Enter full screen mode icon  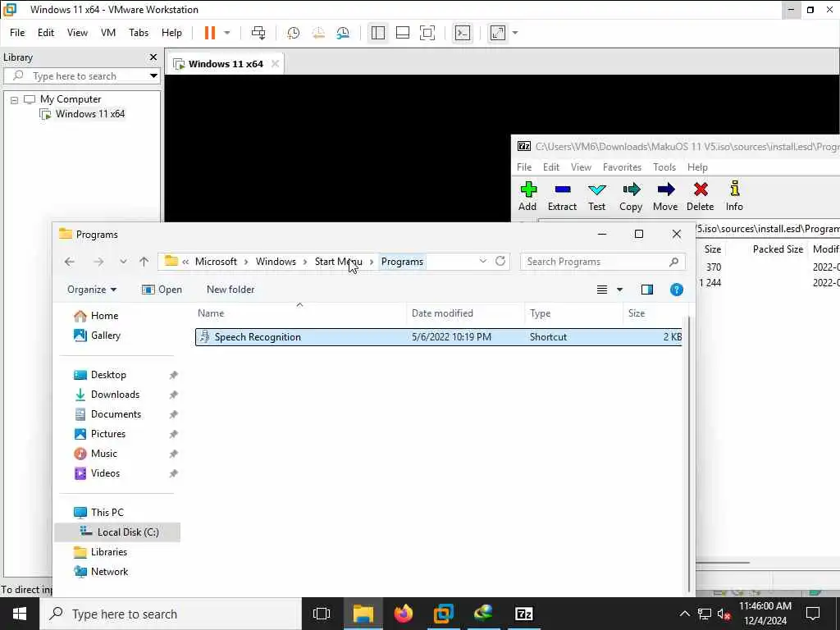point(427,33)
